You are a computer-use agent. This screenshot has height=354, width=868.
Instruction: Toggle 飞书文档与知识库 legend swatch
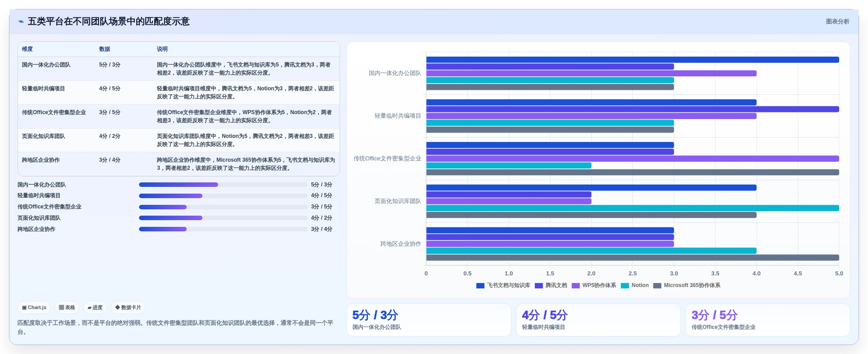point(480,286)
